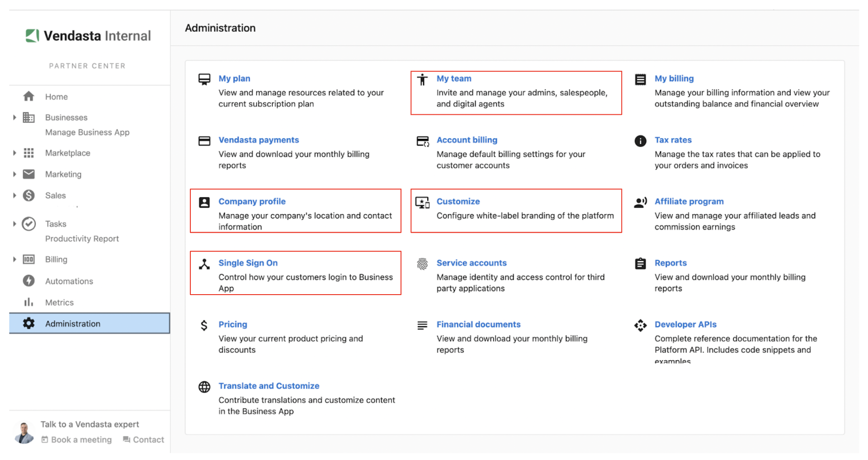
Task: Click the Vendasta logo icon
Action: pos(32,36)
